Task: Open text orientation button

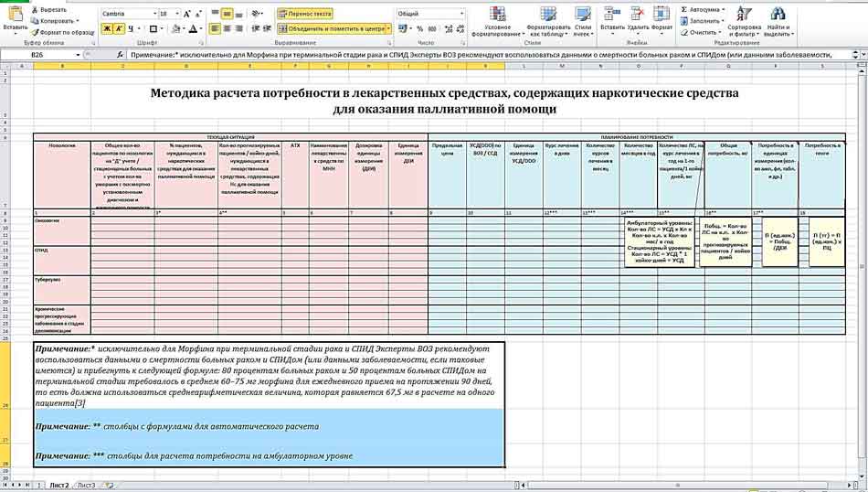Action: [257, 14]
